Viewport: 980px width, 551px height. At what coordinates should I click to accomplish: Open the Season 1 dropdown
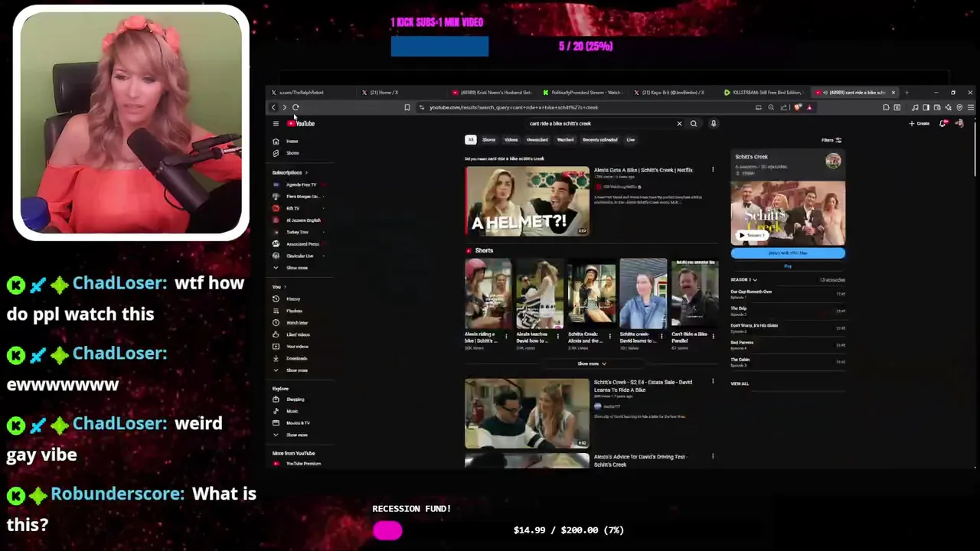pos(743,279)
